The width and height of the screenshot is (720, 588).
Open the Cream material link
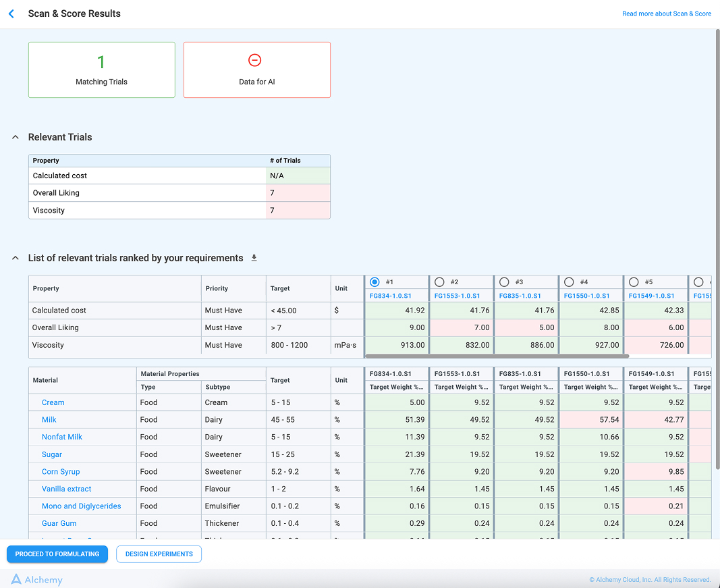[x=53, y=402]
